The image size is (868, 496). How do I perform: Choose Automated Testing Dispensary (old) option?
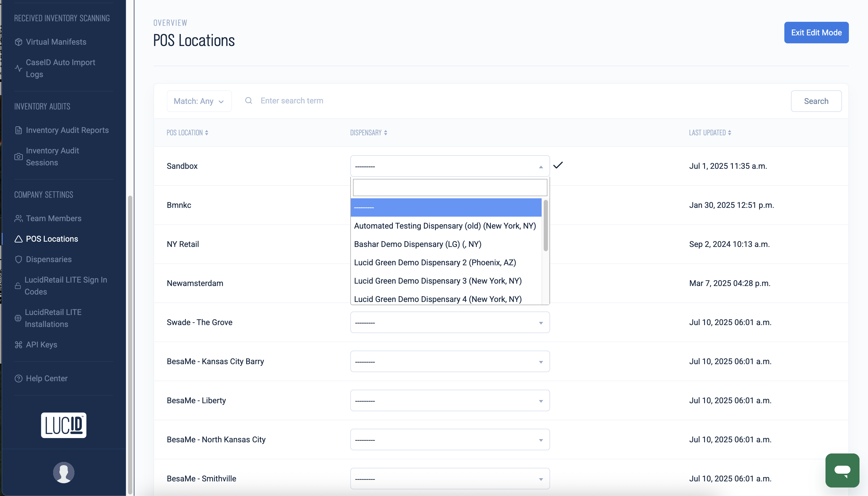446,226
